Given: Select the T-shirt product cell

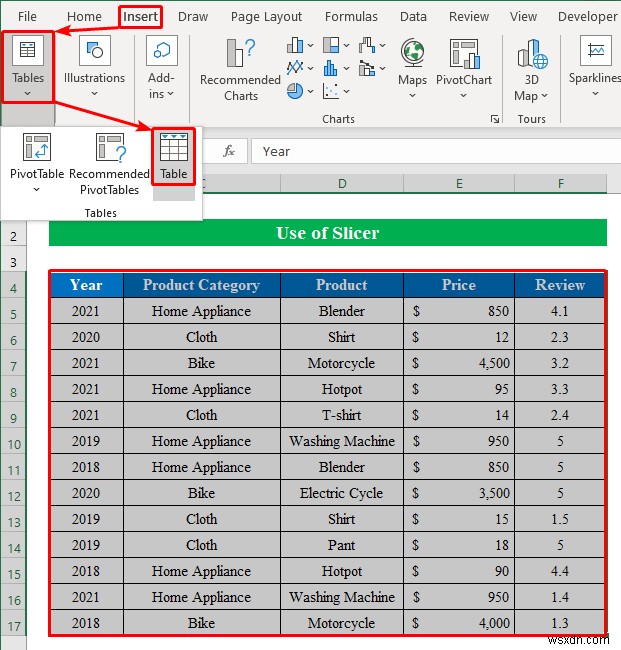Looking at the screenshot, I should click(x=342, y=415).
